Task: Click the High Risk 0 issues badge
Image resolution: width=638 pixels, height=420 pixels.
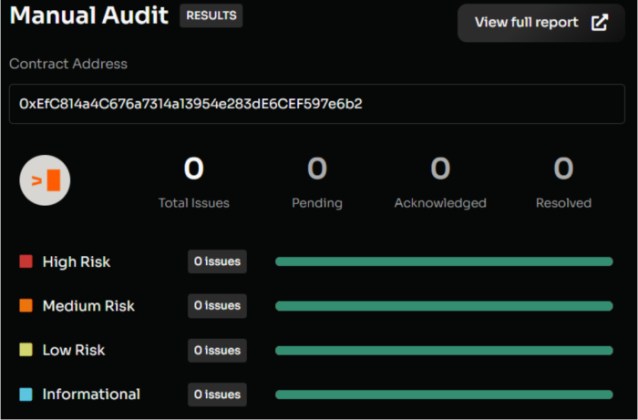Action: point(217,262)
